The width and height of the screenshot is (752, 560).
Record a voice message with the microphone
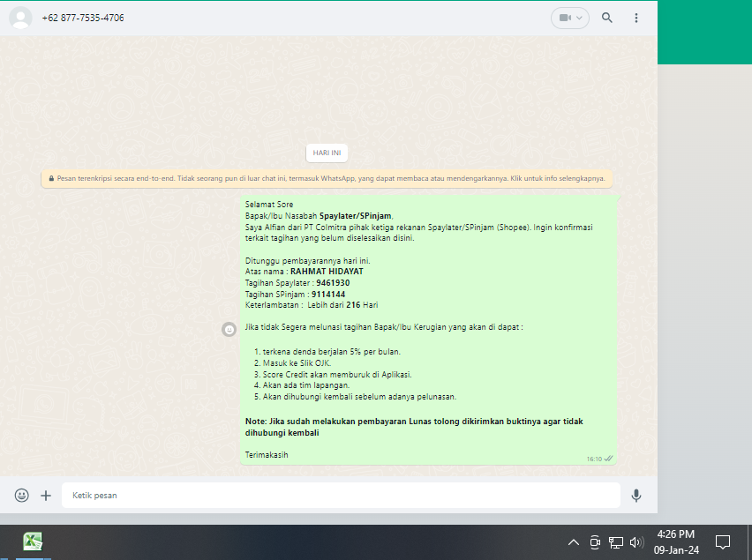pos(636,496)
